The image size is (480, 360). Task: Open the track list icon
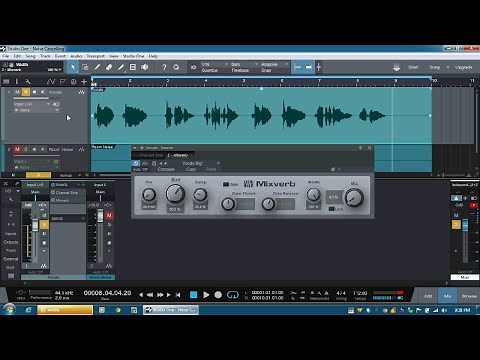[6, 81]
